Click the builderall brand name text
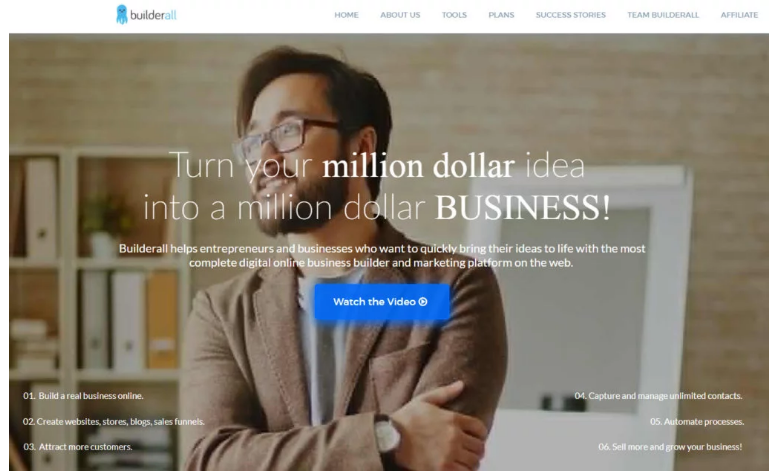This screenshot has height=475, width=776. coord(153,15)
